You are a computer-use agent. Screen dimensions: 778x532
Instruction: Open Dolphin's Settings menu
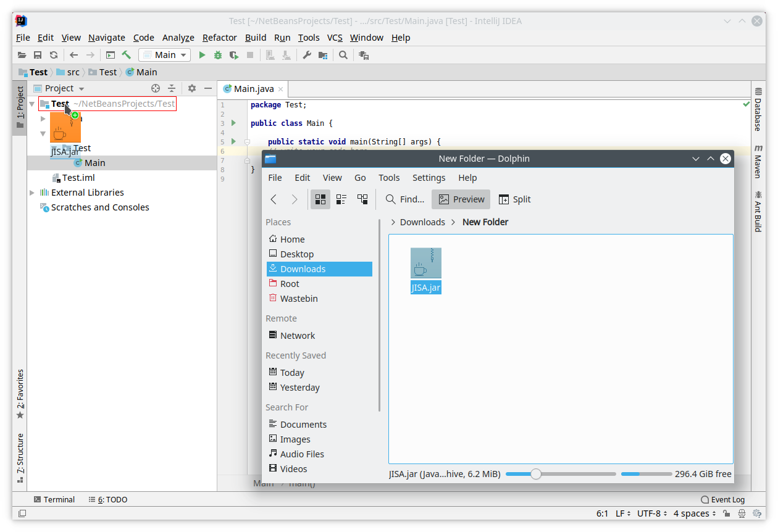click(x=429, y=178)
